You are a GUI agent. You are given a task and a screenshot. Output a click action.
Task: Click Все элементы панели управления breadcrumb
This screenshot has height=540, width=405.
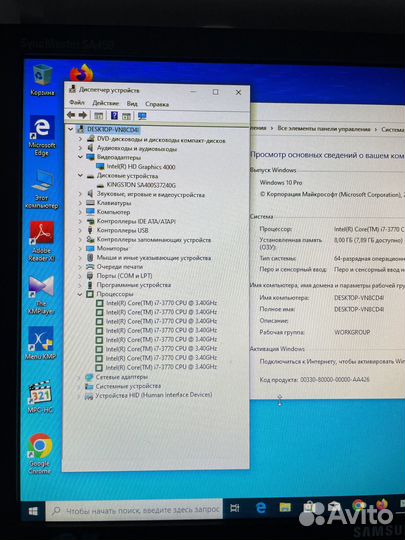point(324,129)
